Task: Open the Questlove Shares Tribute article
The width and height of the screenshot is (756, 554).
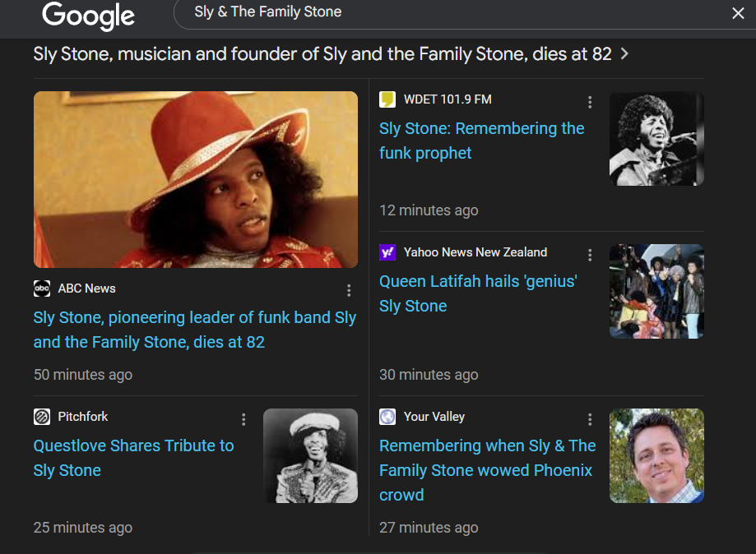Action: (133, 458)
